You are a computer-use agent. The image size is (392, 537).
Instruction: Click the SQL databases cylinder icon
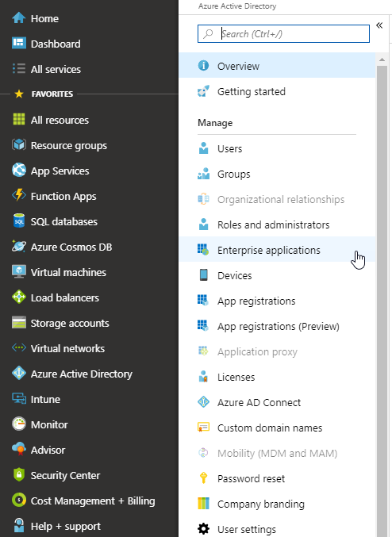[19, 221]
